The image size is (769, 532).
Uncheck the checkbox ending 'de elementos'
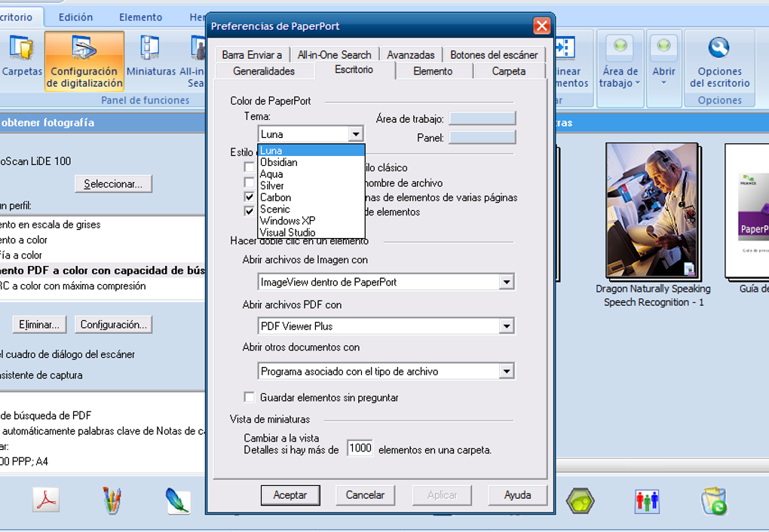(249, 211)
